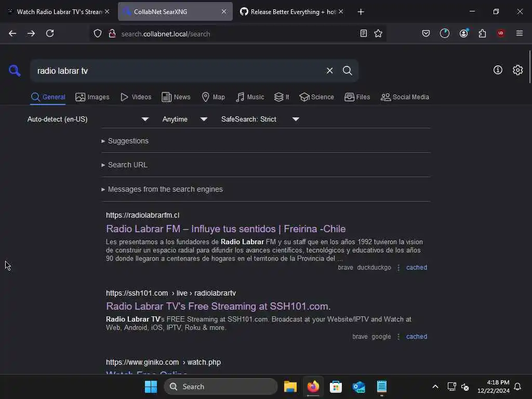Image resolution: width=532 pixels, height=399 pixels.
Task: Click the circular timer extension icon
Action: [445, 33]
